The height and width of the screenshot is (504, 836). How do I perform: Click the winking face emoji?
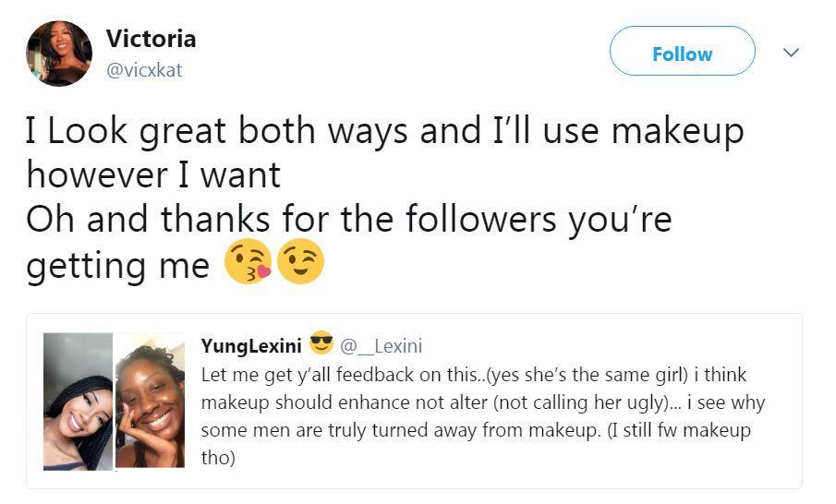(300, 264)
